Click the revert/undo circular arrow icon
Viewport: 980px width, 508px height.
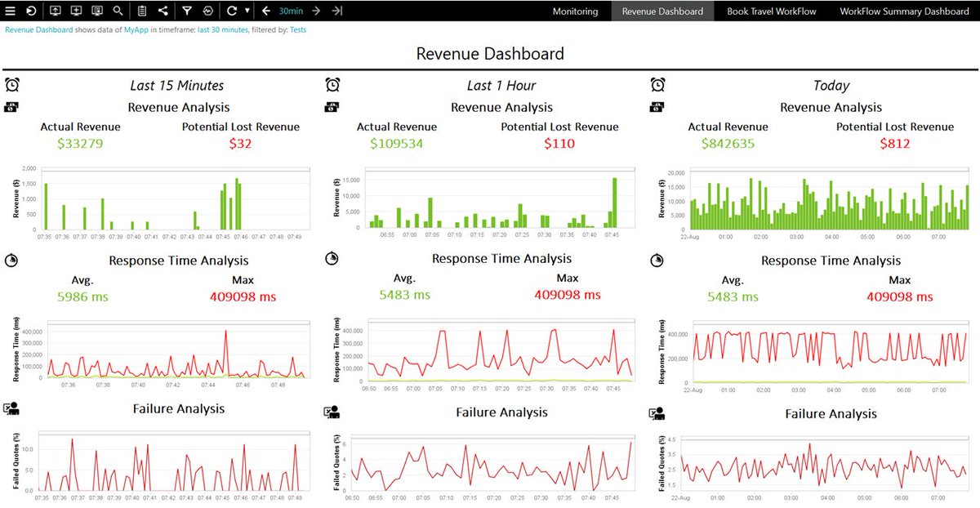[x=31, y=11]
